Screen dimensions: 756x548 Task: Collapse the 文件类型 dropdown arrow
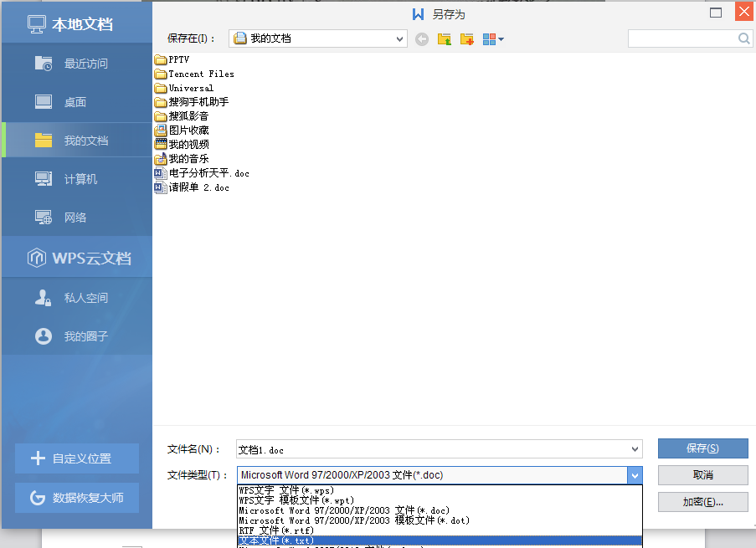tap(635, 476)
